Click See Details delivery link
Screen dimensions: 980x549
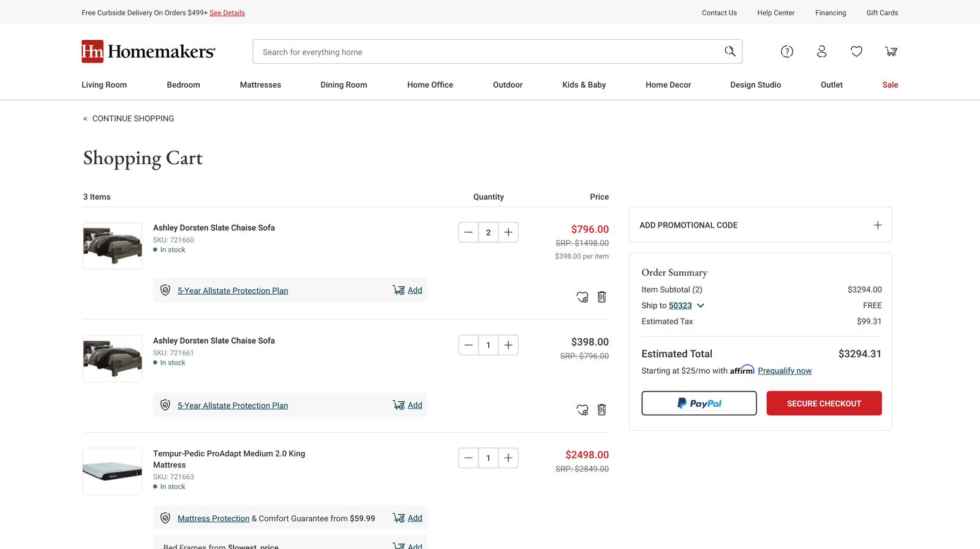(x=227, y=13)
